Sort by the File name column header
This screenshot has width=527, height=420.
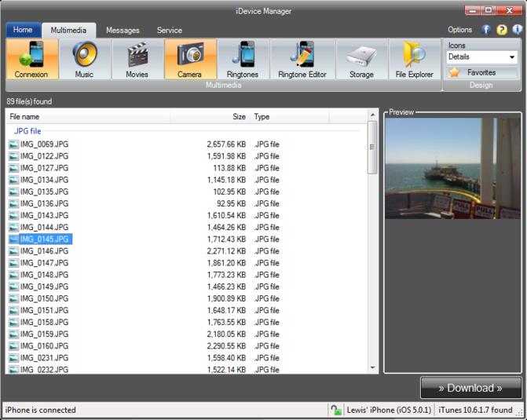88,117
